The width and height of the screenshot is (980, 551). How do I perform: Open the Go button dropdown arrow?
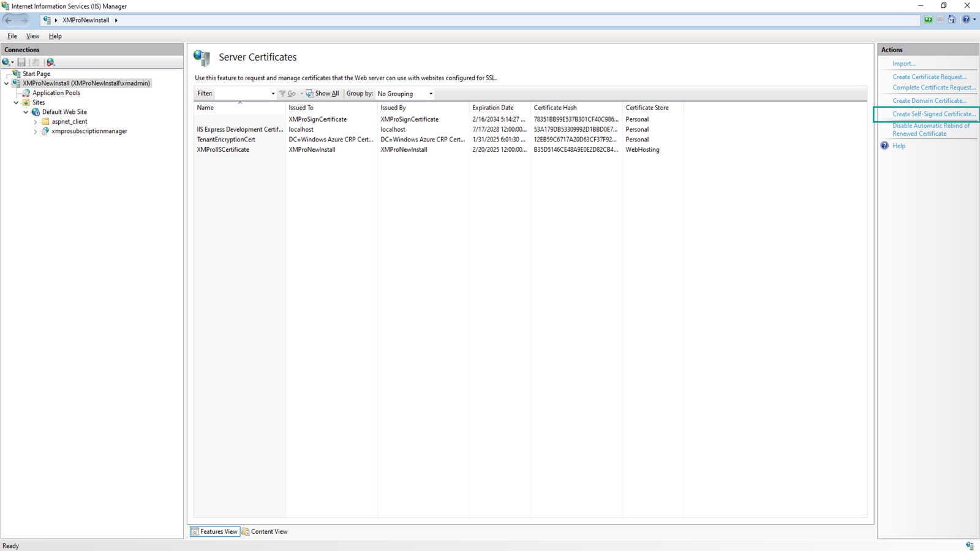click(x=301, y=94)
